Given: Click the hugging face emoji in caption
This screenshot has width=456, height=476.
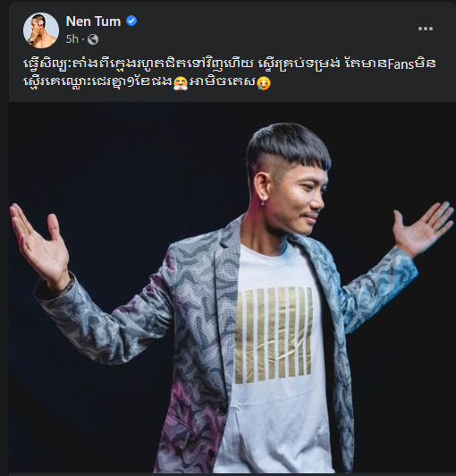Looking at the screenshot, I should pos(181,83).
